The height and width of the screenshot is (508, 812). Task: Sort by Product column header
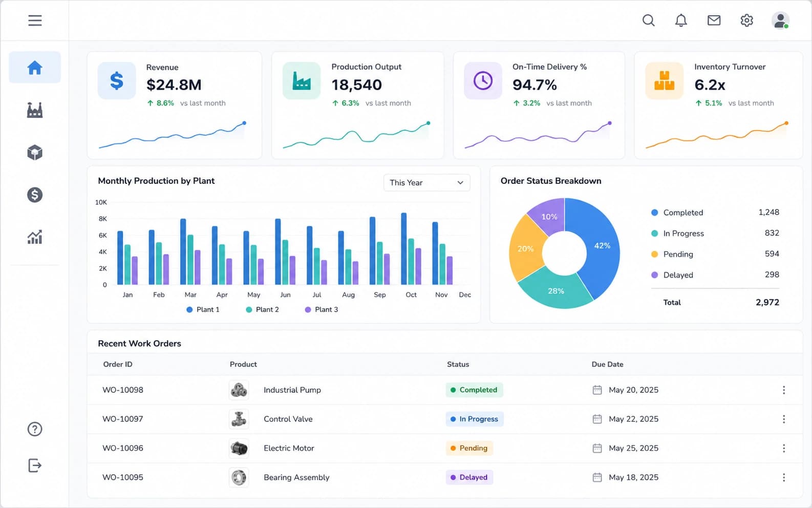pos(243,364)
